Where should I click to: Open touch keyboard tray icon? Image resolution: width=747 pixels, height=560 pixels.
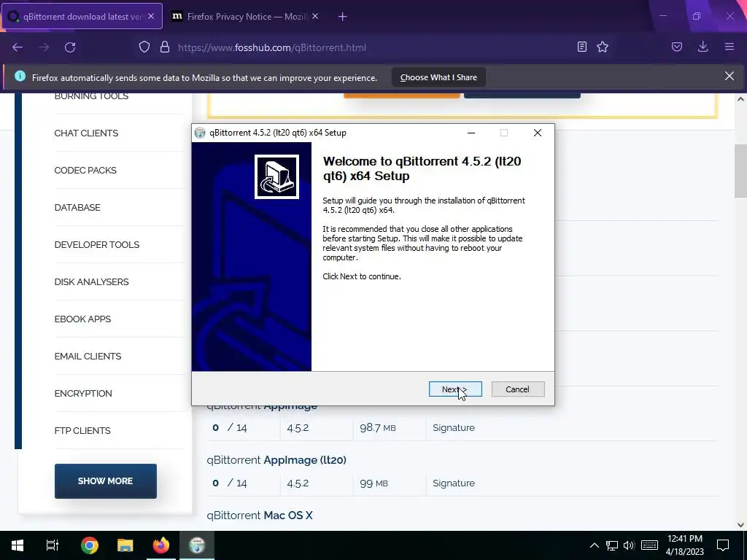coord(649,545)
